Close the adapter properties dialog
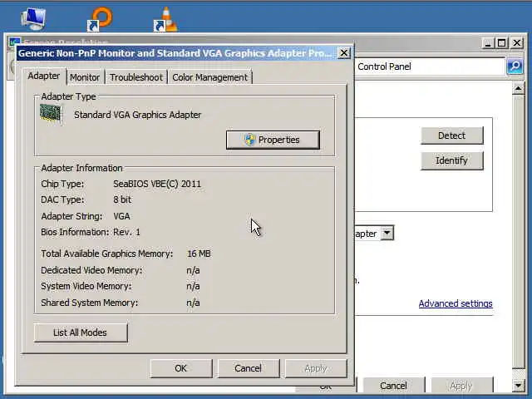Screen dimensions: 532x399 tap(343, 53)
